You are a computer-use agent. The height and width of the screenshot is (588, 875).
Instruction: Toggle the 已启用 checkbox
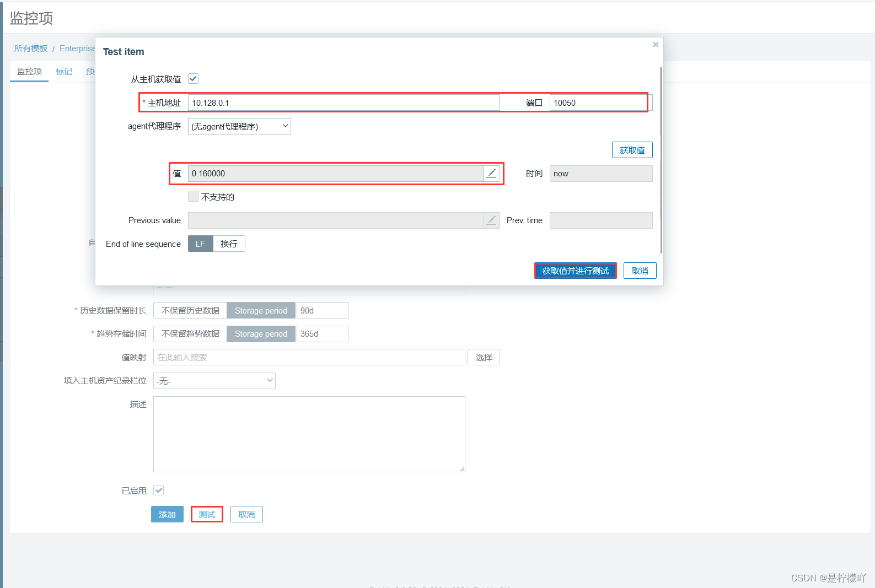coord(159,490)
